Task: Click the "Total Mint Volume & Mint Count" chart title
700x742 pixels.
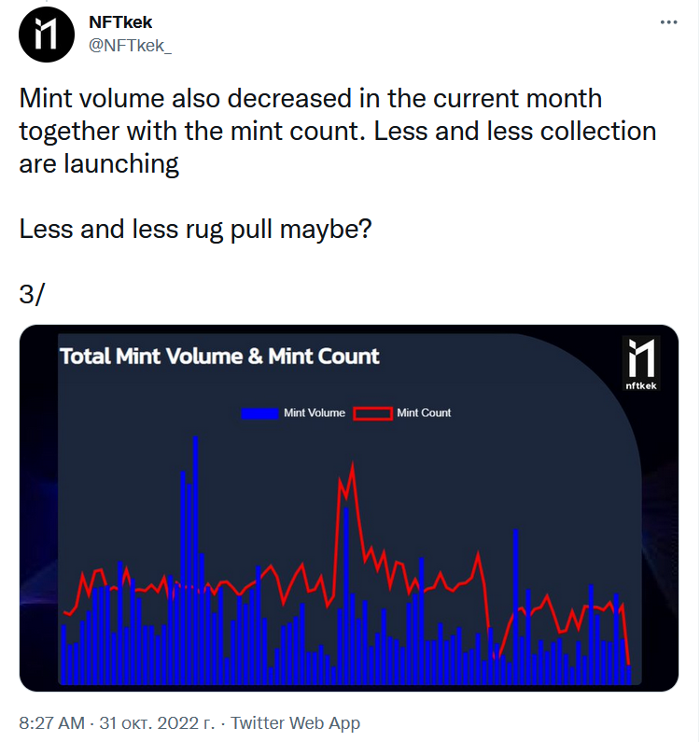Action: coord(220,356)
